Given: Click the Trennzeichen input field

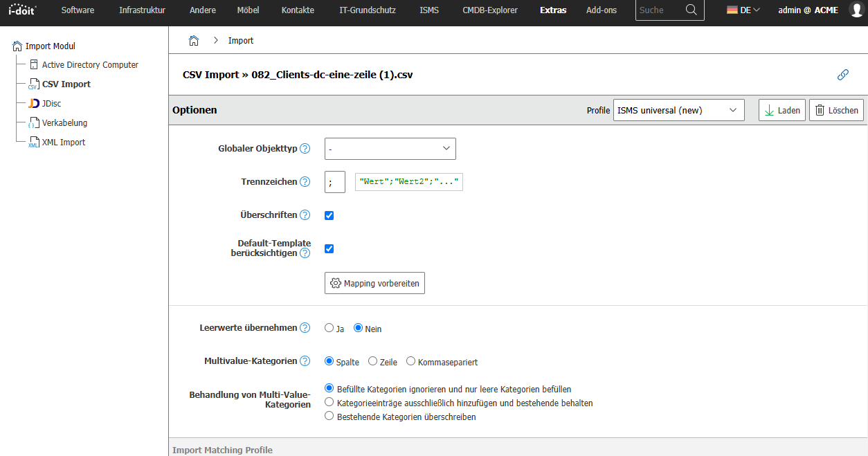Looking at the screenshot, I should [335, 182].
